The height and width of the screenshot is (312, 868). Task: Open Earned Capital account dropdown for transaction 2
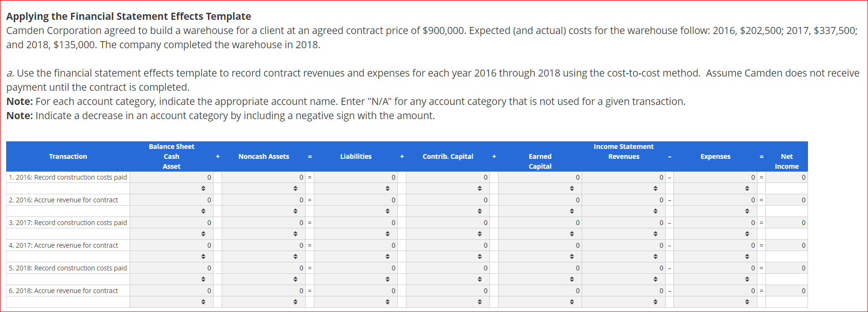point(540,211)
